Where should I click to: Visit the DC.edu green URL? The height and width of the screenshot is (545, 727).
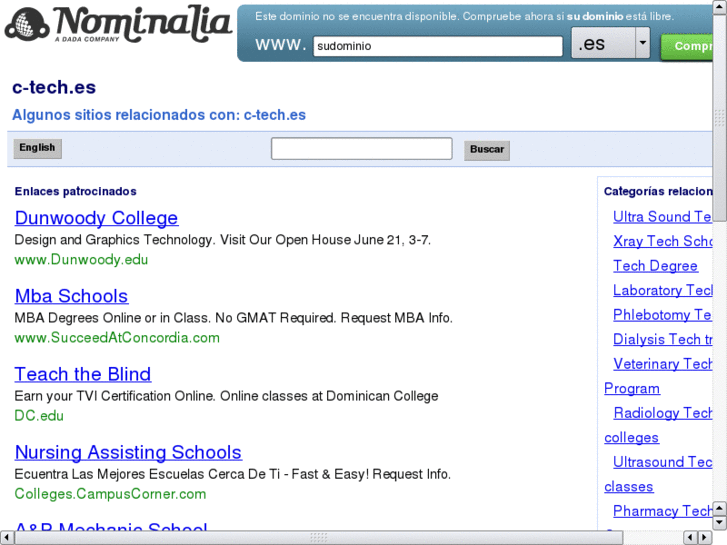click(x=39, y=416)
